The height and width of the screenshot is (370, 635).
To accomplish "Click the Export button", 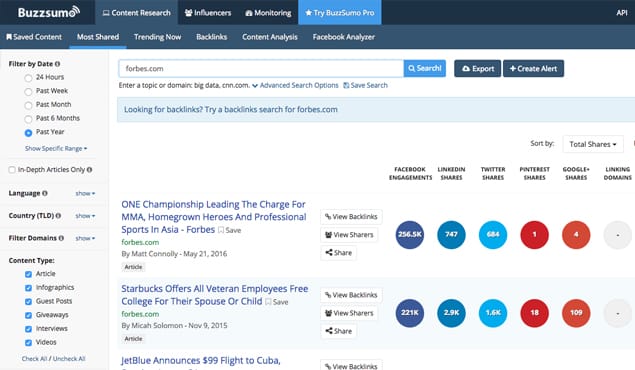I will (x=477, y=69).
